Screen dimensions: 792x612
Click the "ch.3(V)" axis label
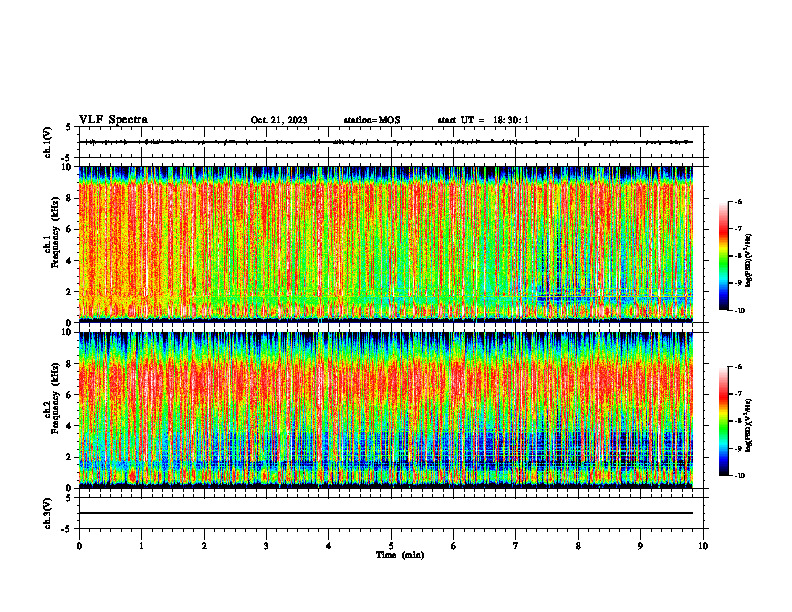point(47,513)
